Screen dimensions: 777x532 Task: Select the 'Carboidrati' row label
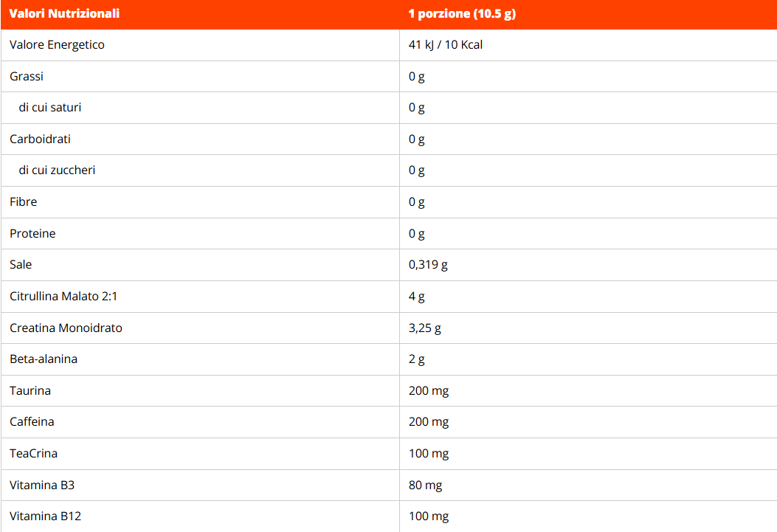(x=40, y=139)
